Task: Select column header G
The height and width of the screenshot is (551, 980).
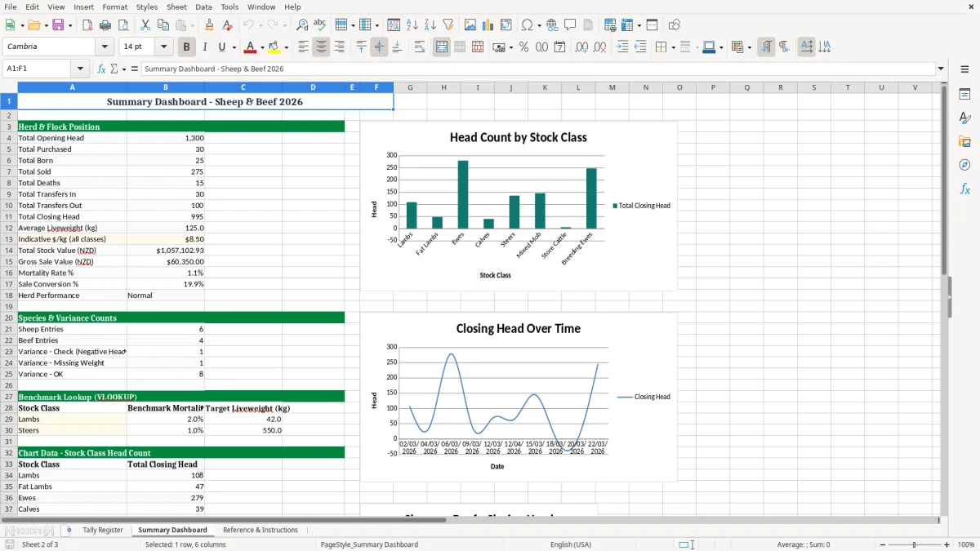Action: coord(410,87)
